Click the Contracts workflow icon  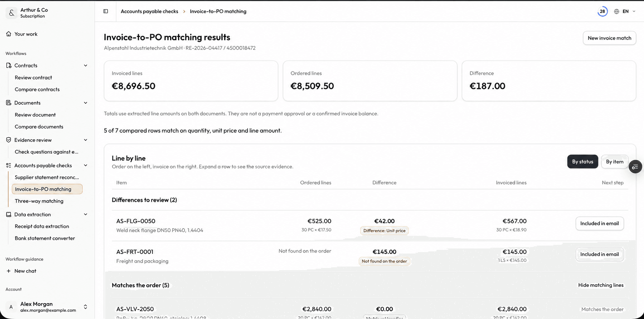(x=9, y=65)
